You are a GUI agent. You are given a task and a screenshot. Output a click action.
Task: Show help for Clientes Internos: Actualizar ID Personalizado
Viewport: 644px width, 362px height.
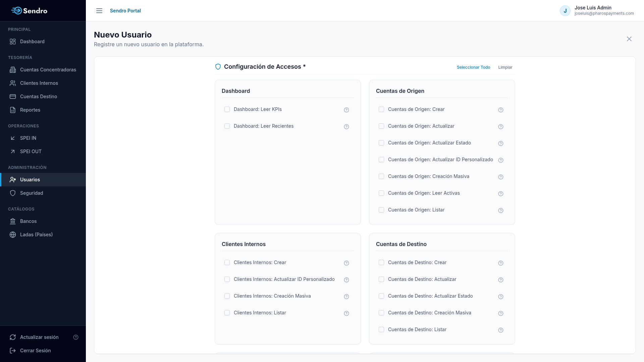pos(346,280)
